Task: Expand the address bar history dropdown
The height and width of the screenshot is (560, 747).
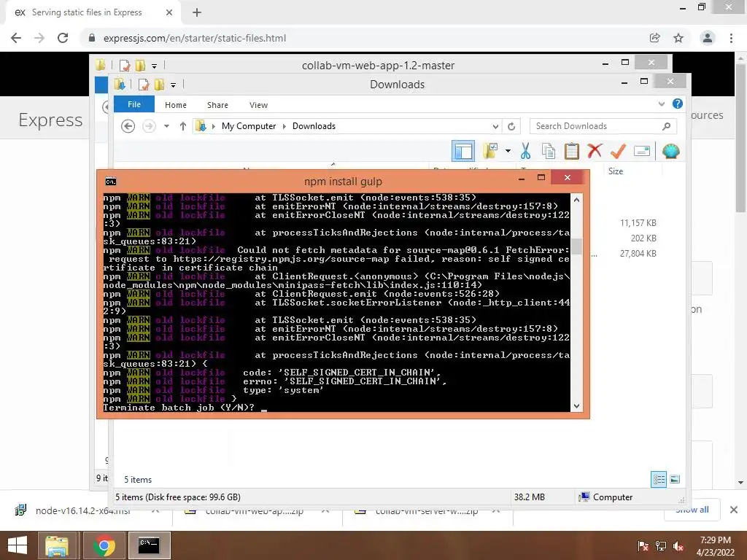Action: click(495, 126)
